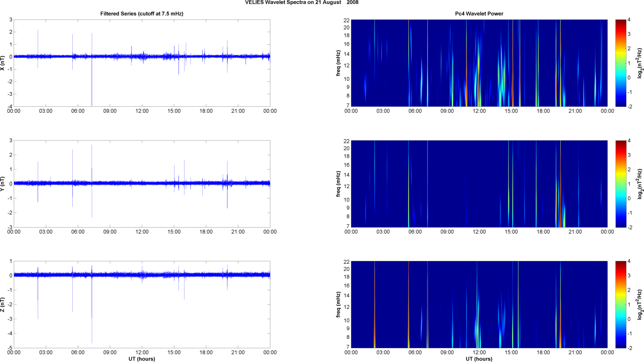The image size is (644, 362).
Task: Click UT (hours) label under Z series plot
Action: [142, 359]
